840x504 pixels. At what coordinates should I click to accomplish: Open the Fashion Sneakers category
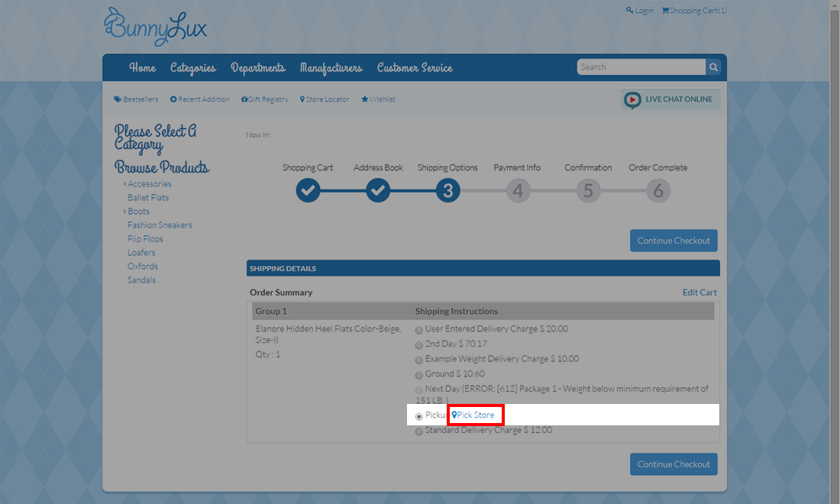coord(160,225)
